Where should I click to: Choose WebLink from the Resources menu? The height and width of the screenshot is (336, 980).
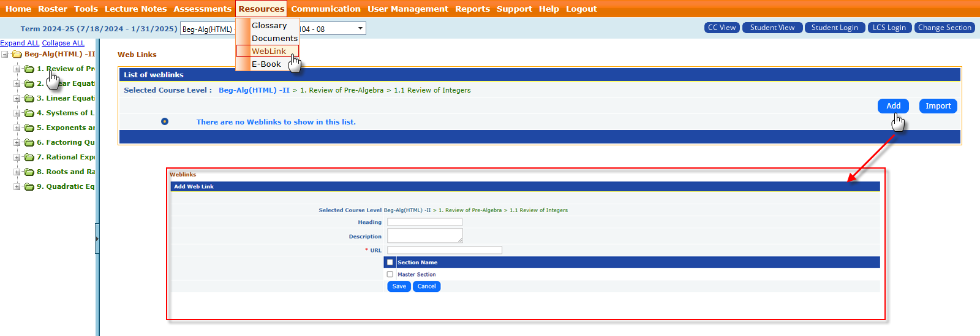coord(268,51)
